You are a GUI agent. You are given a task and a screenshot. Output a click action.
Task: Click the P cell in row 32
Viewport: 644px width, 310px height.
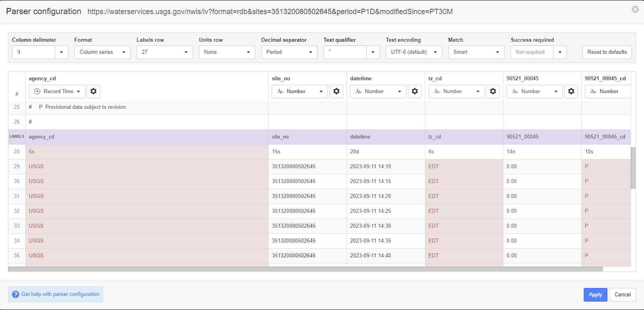point(606,211)
